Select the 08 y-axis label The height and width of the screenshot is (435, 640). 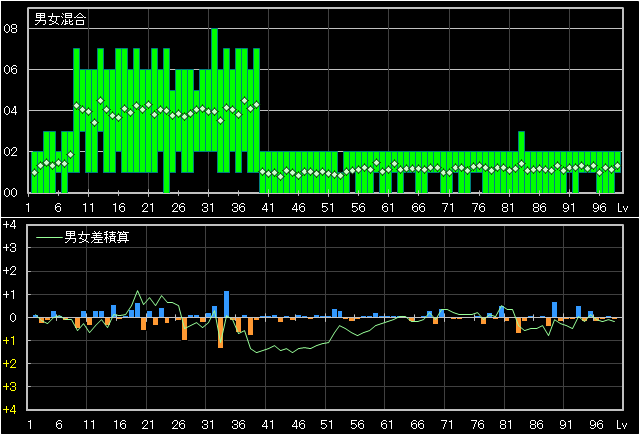[10, 29]
